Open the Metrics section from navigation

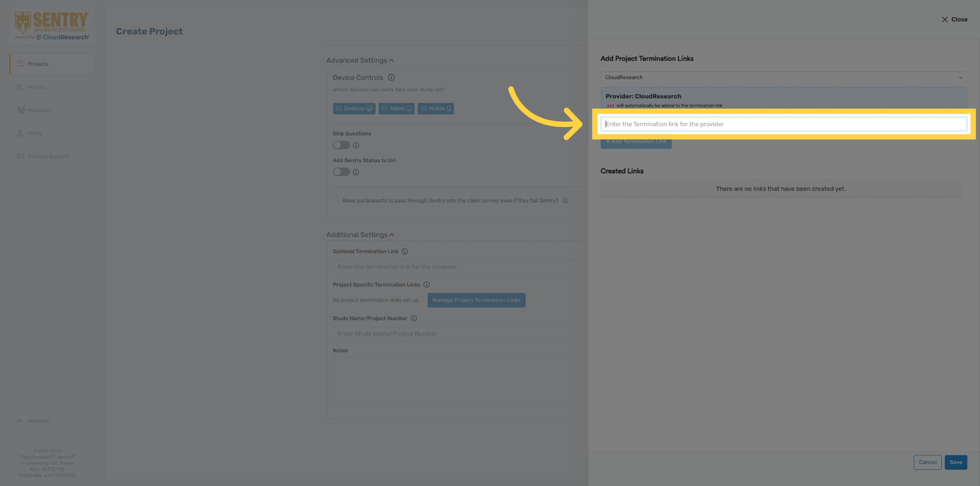click(x=36, y=87)
